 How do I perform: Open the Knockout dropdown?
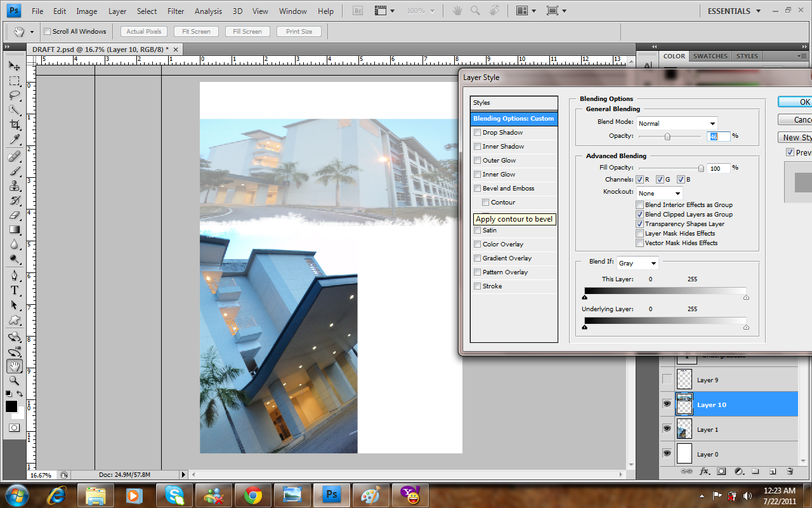(660, 193)
